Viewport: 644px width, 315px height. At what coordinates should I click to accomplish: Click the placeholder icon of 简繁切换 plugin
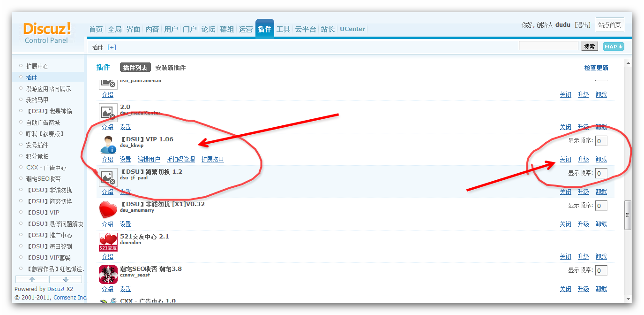(108, 177)
